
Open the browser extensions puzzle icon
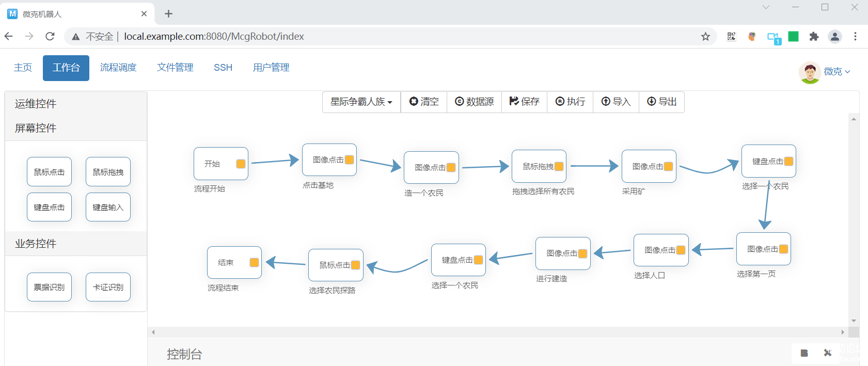click(x=814, y=37)
